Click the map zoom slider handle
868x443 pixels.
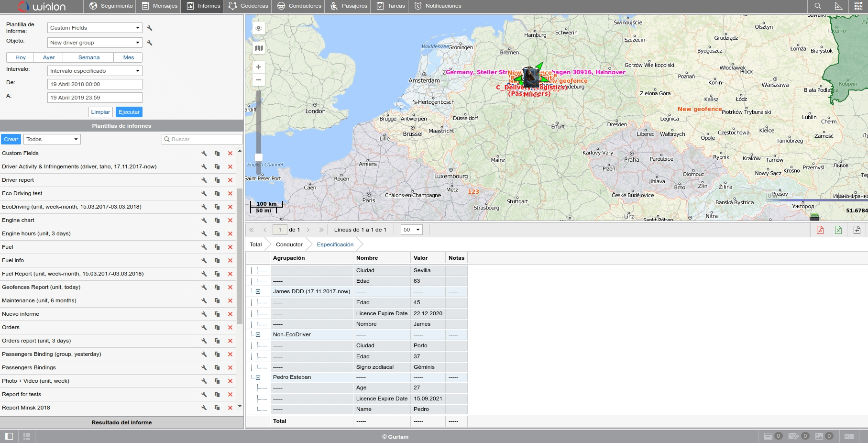tap(259, 157)
